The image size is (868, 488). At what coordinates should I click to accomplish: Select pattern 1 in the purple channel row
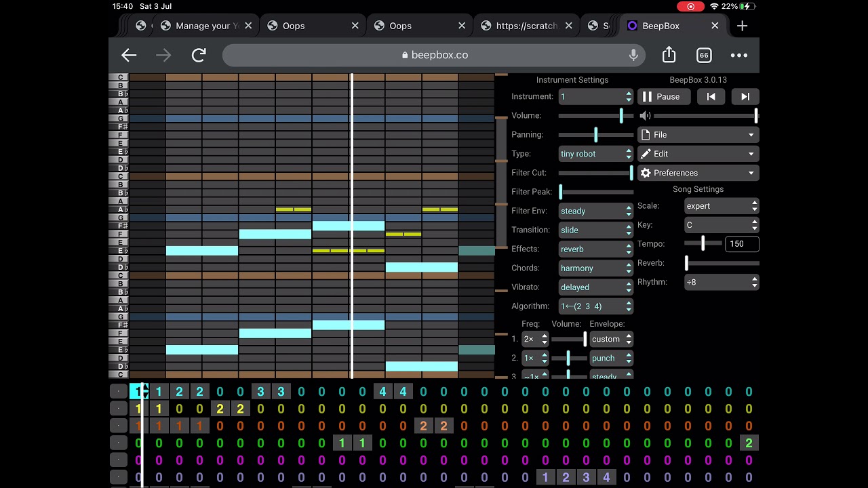(545, 477)
